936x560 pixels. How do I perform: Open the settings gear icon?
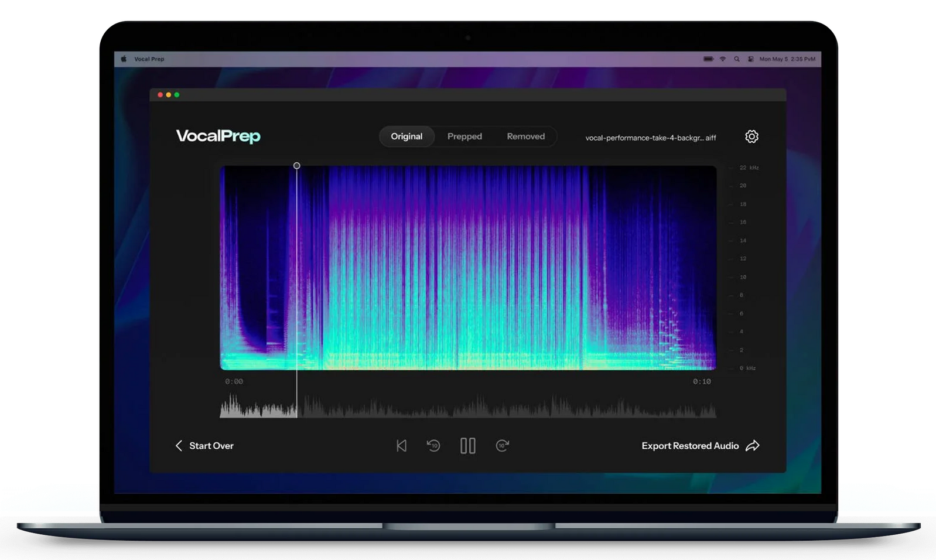(x=751, y=136)
